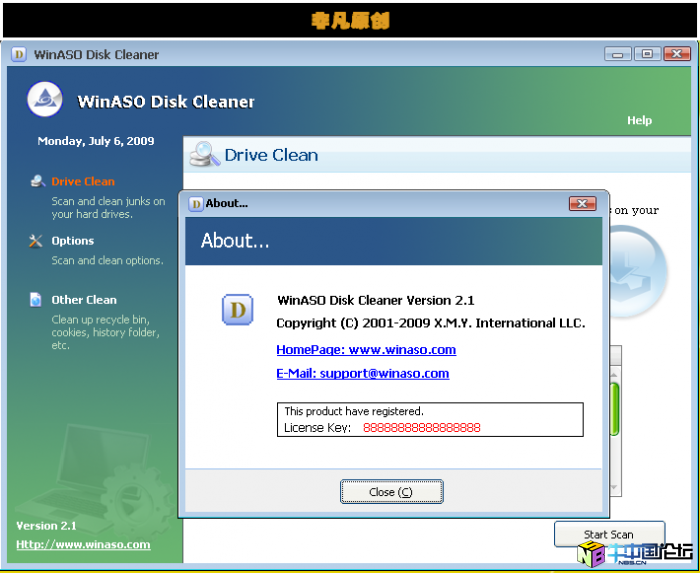Click 'Scan and clean options.' description
Image resolution: width=700 pixels, height=573 pixels.
pyautogui.click(x=107, y=260)
